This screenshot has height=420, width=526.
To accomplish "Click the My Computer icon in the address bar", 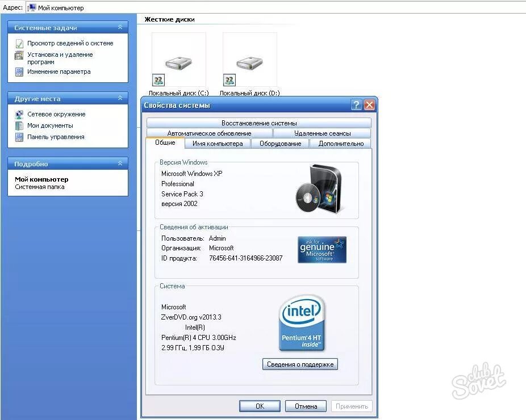I will pyautogui.click(x=32, y=7).
